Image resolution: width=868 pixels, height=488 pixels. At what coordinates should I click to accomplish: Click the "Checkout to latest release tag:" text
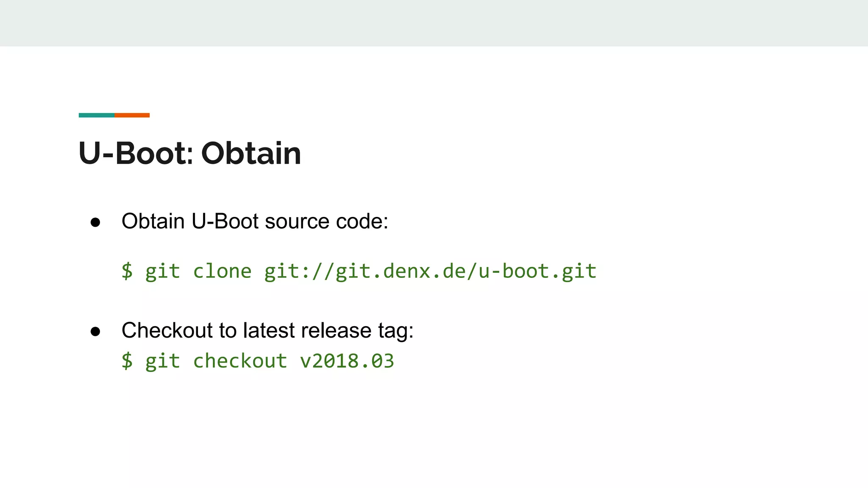267,330
